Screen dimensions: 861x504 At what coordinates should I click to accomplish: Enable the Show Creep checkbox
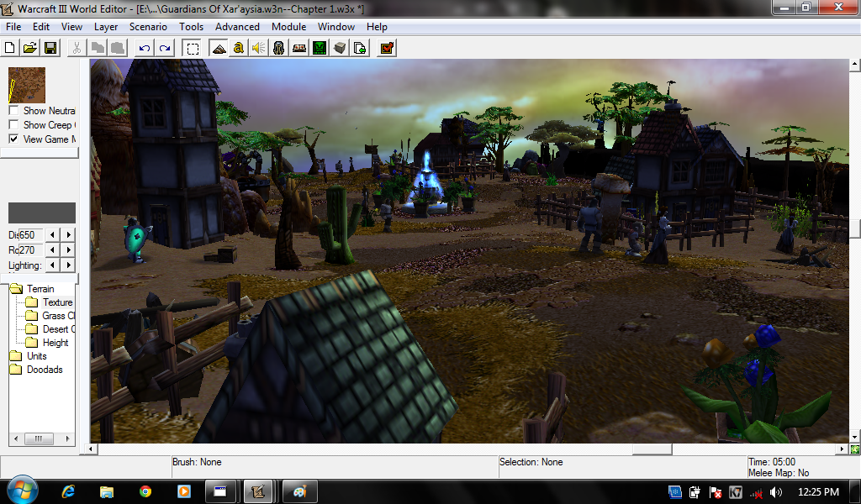click(13, 124)
